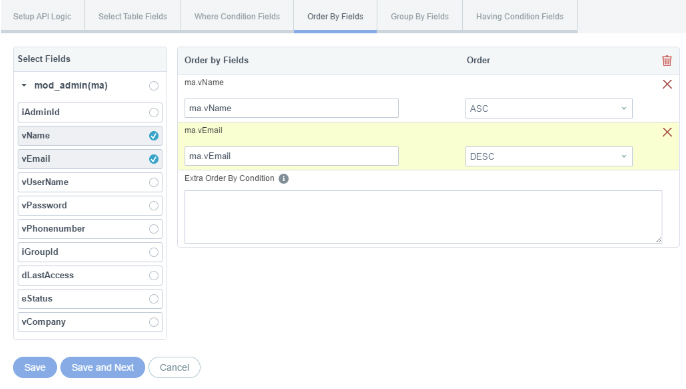Image resolution: width=686 pixels, height=389 pixels.
Task: Collapse the mod_admin(ma) table tree
Action: [x=24, y=85]
